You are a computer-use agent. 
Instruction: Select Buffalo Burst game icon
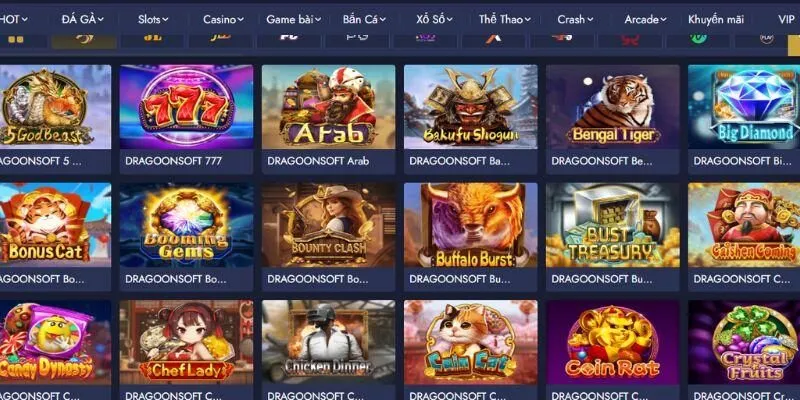[x=470, y=225]
